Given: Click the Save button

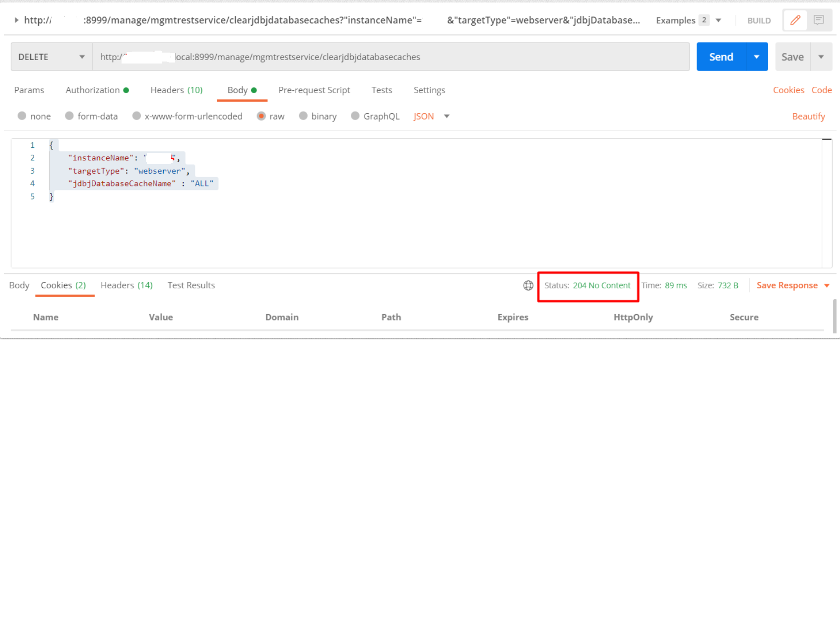Looking at the screenshot, I should (792, 57).
